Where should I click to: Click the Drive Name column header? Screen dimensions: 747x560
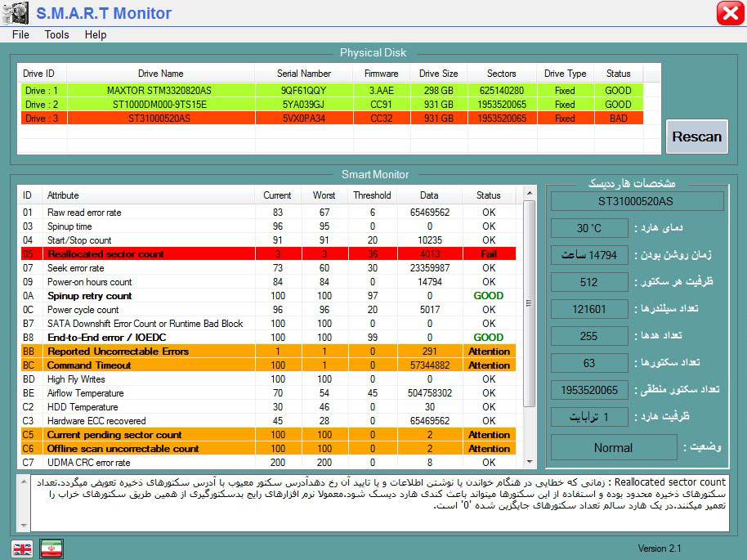click(x=160, y=74)
